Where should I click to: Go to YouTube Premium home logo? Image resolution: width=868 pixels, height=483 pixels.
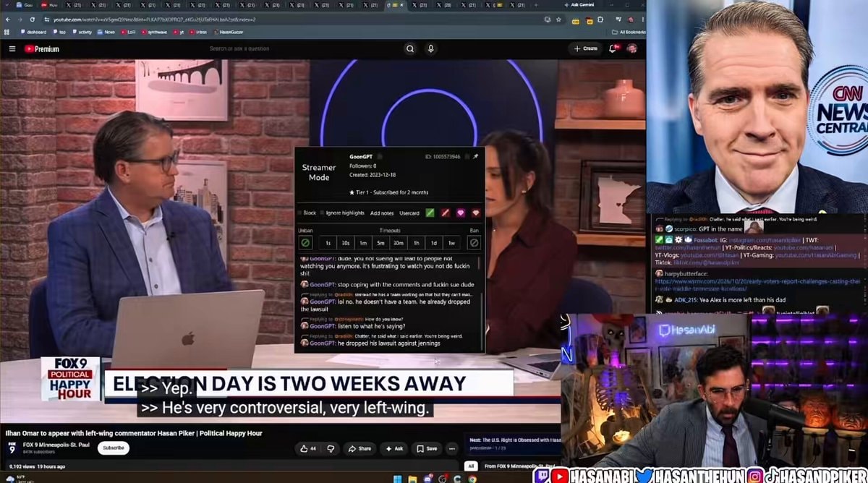tap(42, 49)
